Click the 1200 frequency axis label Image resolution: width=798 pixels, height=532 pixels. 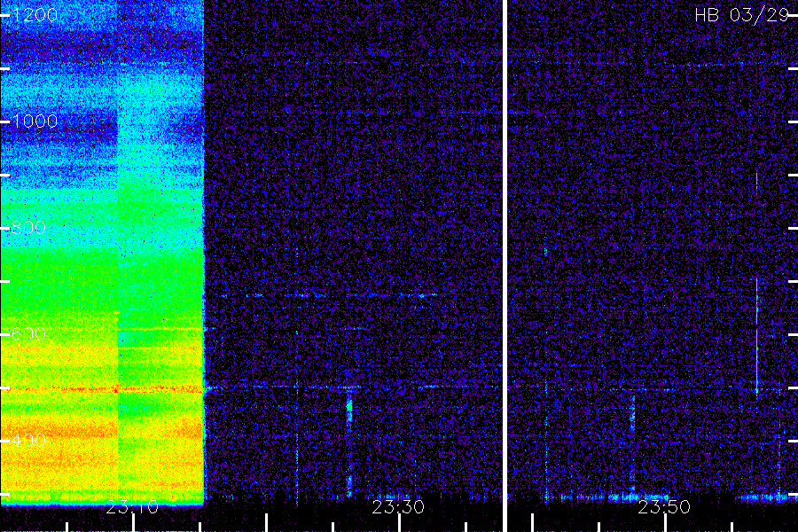(x=35, y=15)
